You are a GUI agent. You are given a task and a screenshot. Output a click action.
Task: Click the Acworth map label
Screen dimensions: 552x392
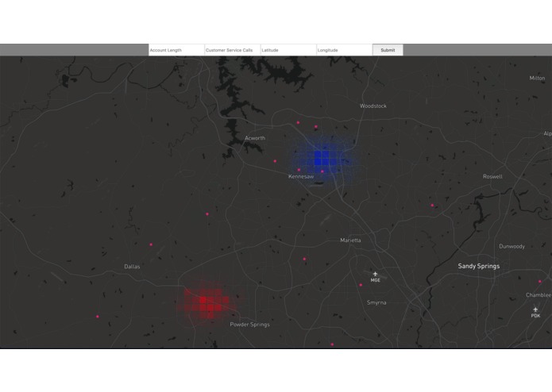tap(255, 138)
